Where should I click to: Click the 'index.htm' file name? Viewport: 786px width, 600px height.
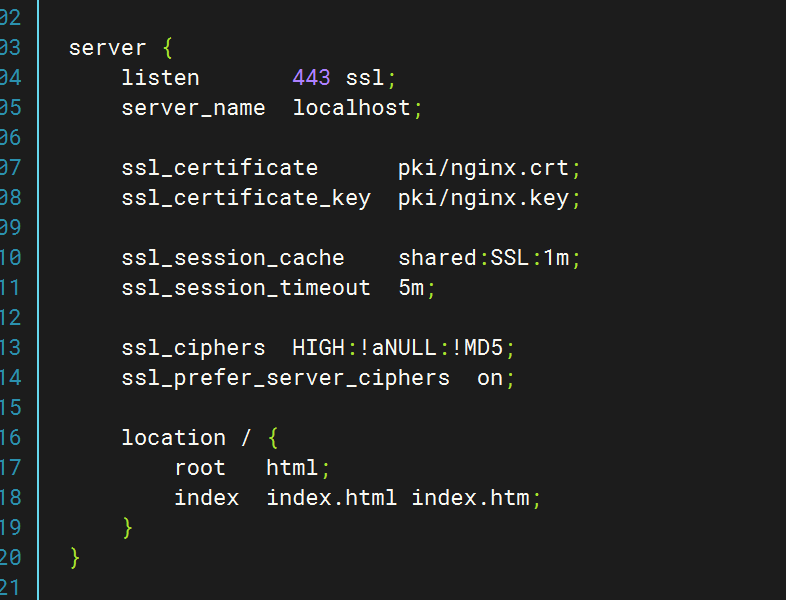[x=470, y=498]
